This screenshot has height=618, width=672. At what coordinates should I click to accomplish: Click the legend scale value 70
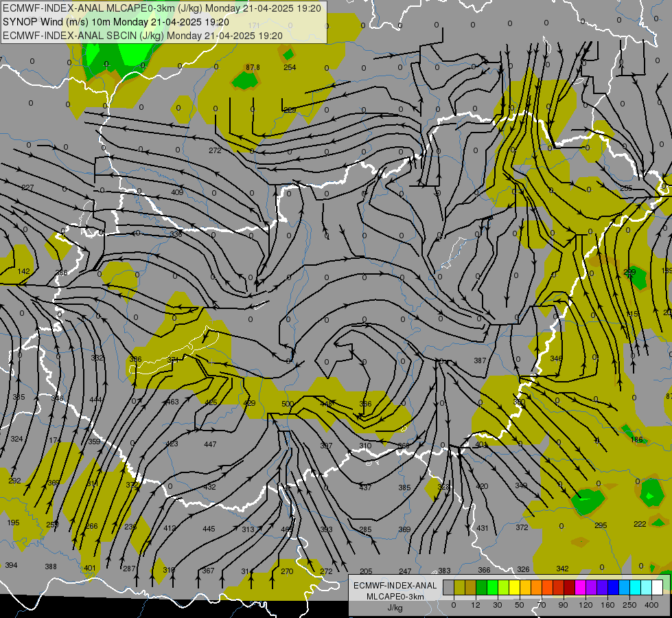pos(542,605)
